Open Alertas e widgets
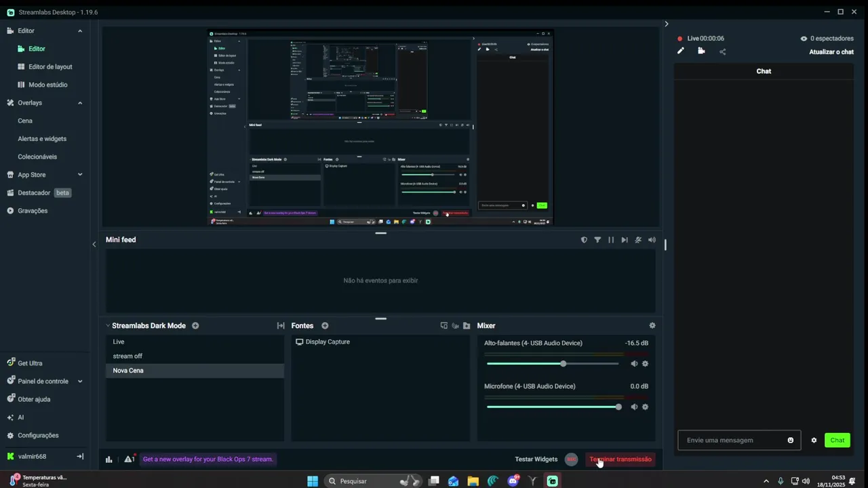 [x=42, y=138]
